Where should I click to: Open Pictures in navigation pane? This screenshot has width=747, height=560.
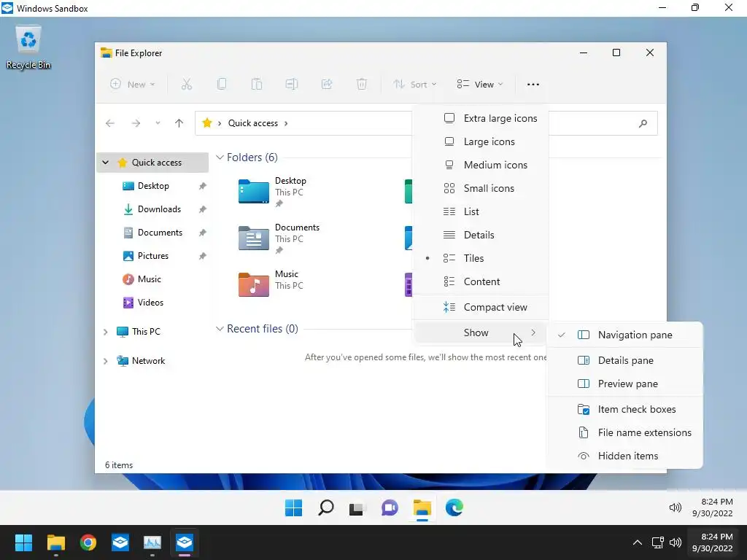(x=152, y=256)
